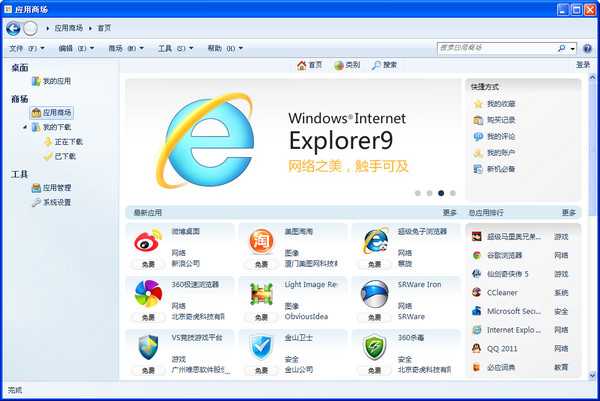Click 更多 link beside 最新应用
This screenshot has width=600, height=401.
tap(449, 212)
